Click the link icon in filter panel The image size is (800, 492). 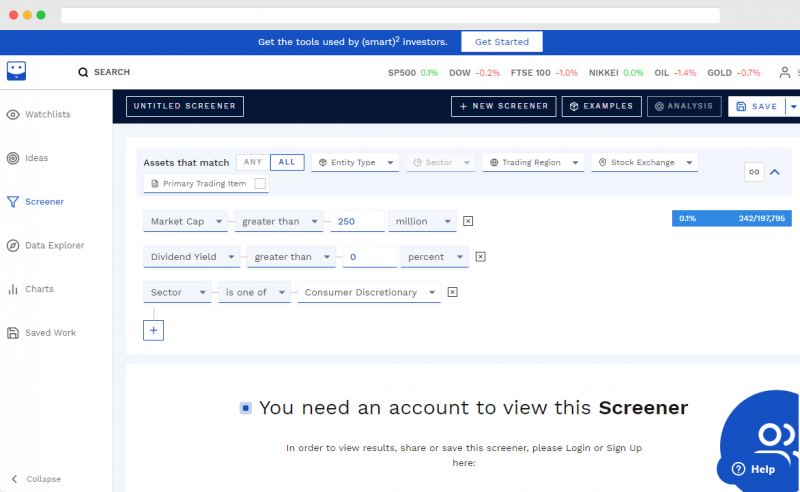click(754, 172)
